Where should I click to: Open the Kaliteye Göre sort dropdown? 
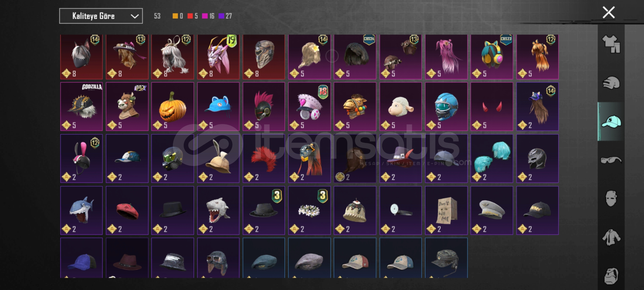pos(101,16)
